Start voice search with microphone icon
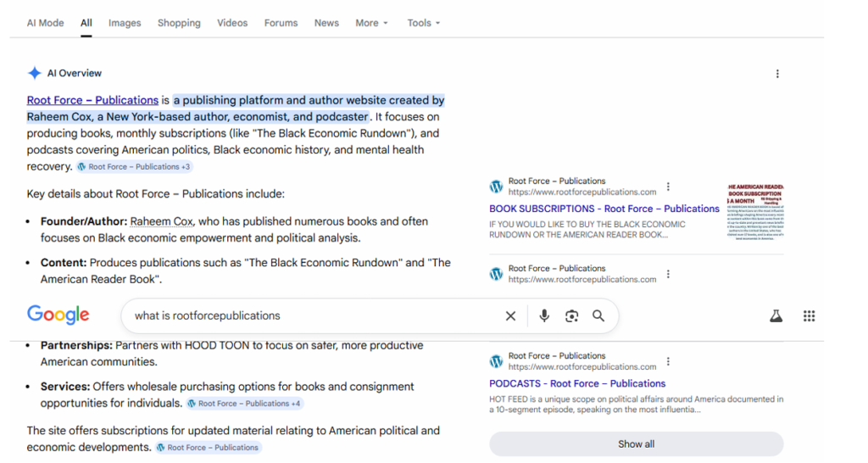Image resolution: width=868 pixels, height=463 pixels. click(544, 316)
